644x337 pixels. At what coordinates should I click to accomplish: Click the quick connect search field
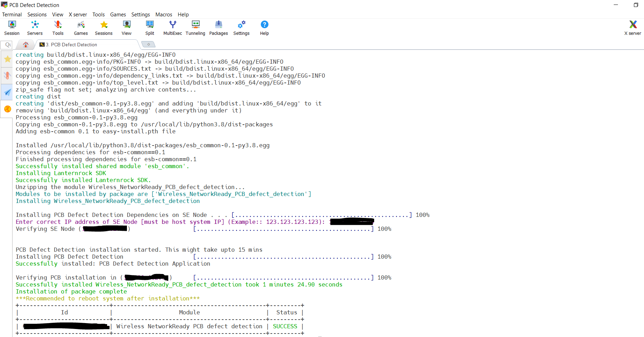click(7, 45)
